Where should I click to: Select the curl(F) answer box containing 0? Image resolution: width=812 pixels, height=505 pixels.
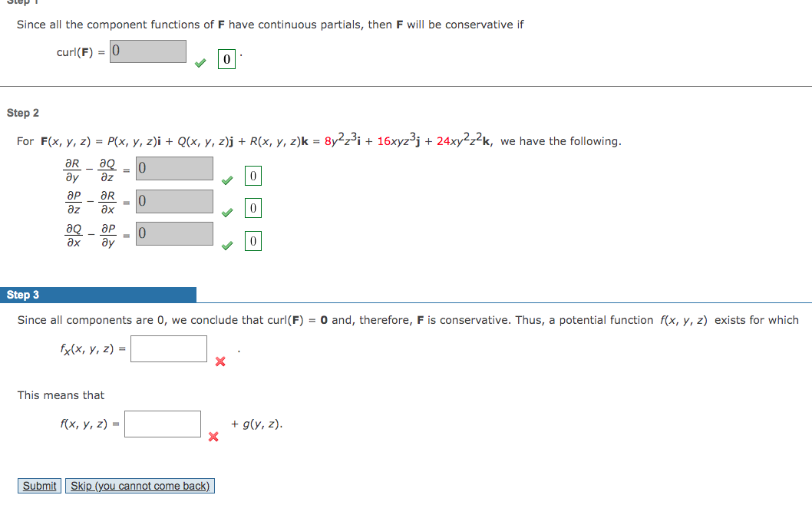click(x=148, y=51)
